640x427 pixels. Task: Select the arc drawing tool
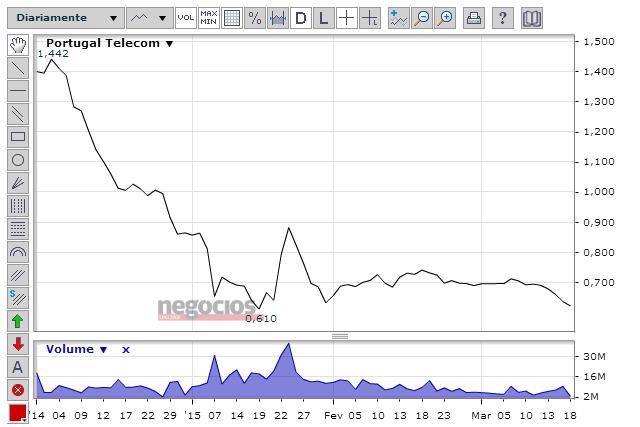click(18, 252)
